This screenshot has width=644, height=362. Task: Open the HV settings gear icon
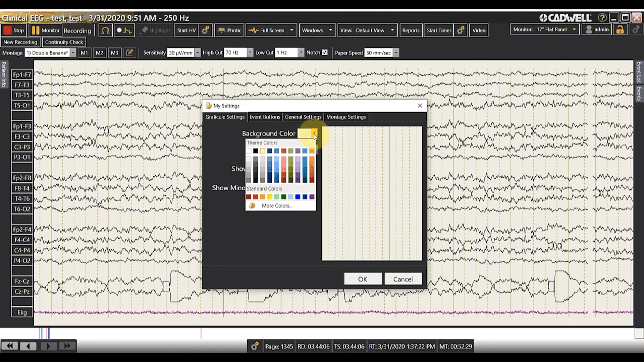(x=205, y=31)
